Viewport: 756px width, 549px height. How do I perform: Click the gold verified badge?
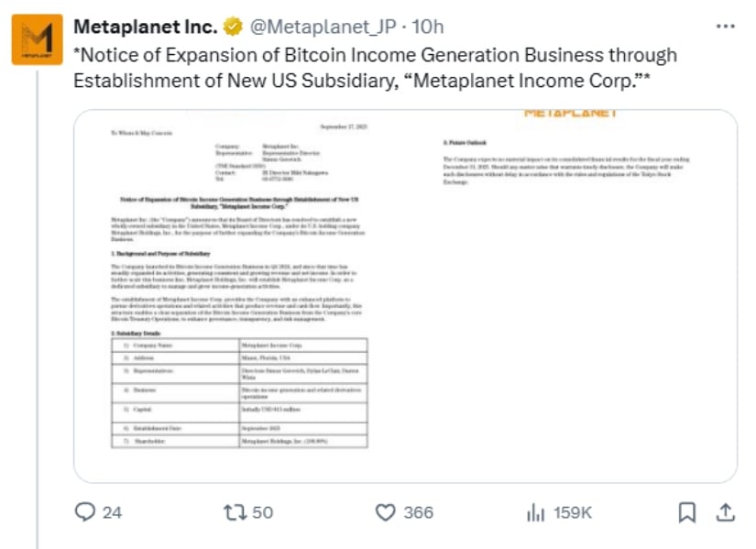point(233,27)
